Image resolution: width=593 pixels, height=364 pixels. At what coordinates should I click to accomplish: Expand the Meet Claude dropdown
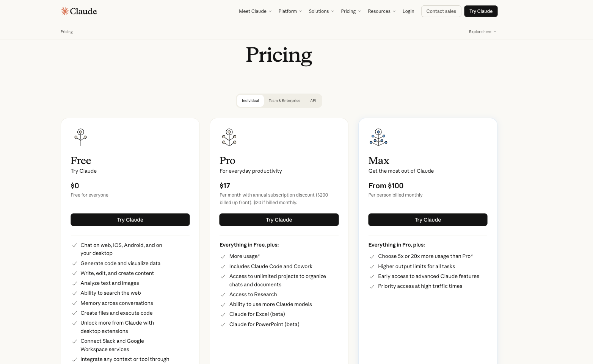coord(255,11)
